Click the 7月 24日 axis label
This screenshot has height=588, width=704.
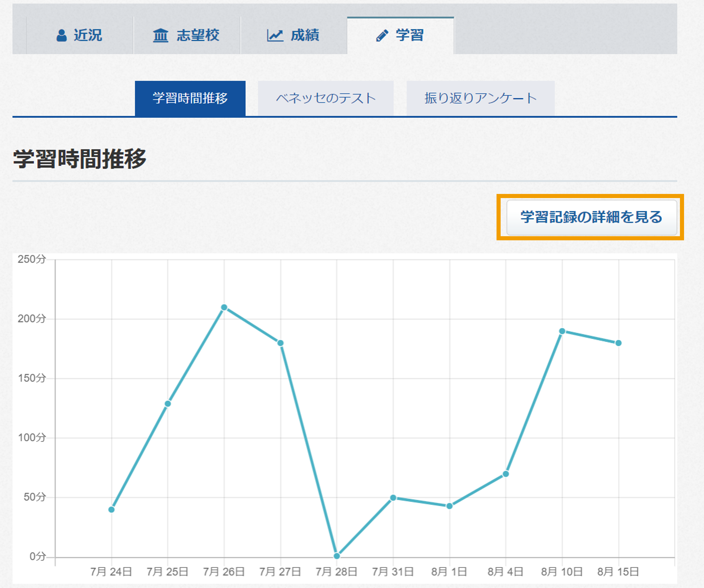111,572
